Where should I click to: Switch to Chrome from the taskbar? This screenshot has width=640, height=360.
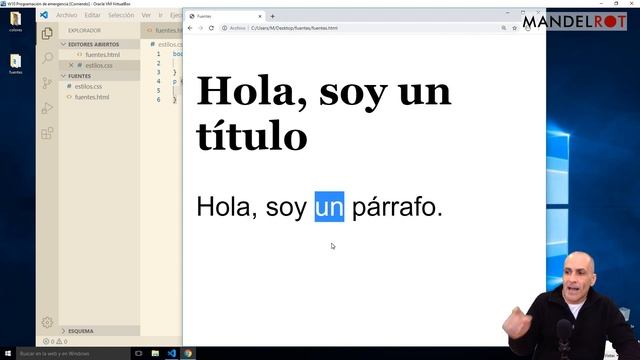pyautogui.click(x=188, y=353)
